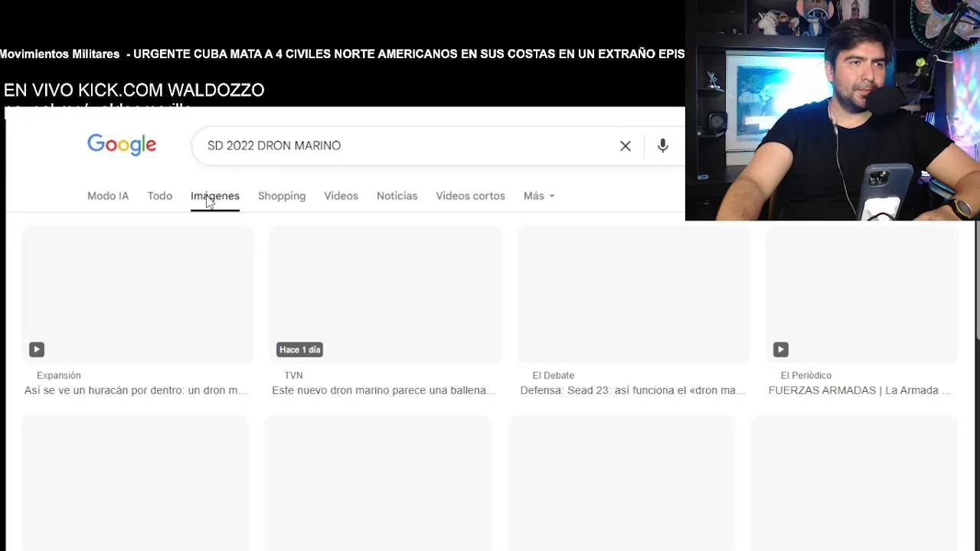Click the TVN source label
980x551 pixels.
tap(293, 375)
